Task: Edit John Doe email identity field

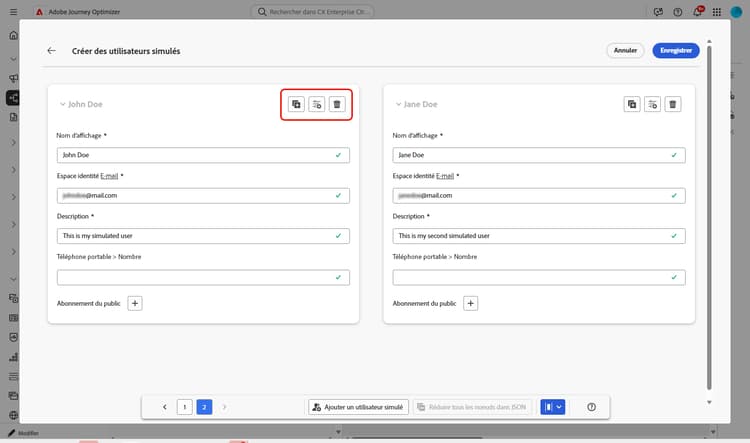Action: tap(203, 196)
